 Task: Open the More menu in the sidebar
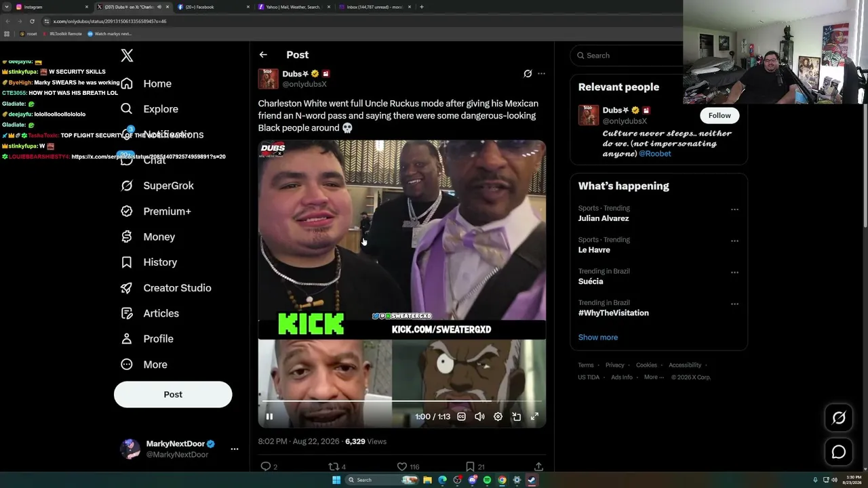click(144, 365)
